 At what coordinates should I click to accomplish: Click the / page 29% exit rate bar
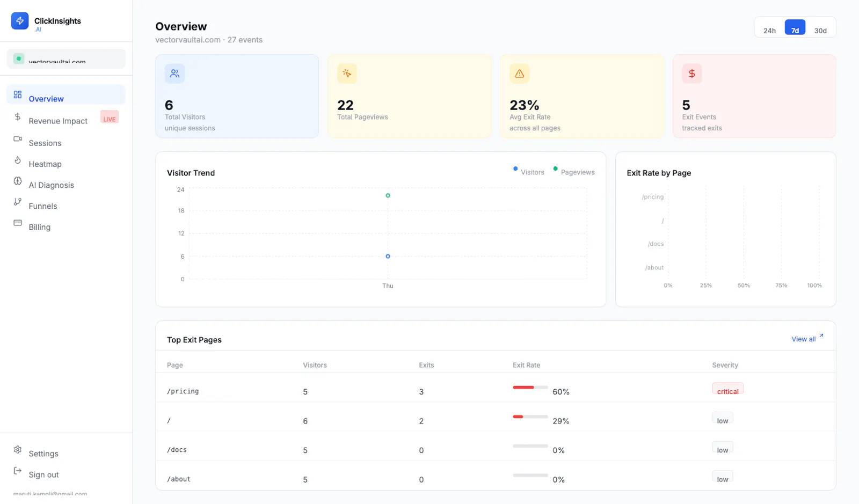530,417
